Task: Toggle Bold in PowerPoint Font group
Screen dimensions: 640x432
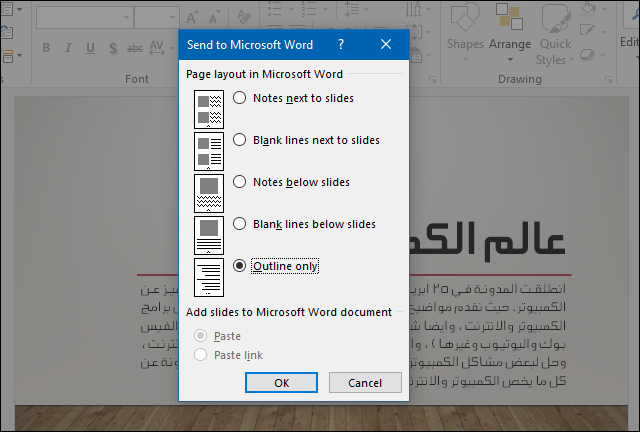Action: [46, 48]
